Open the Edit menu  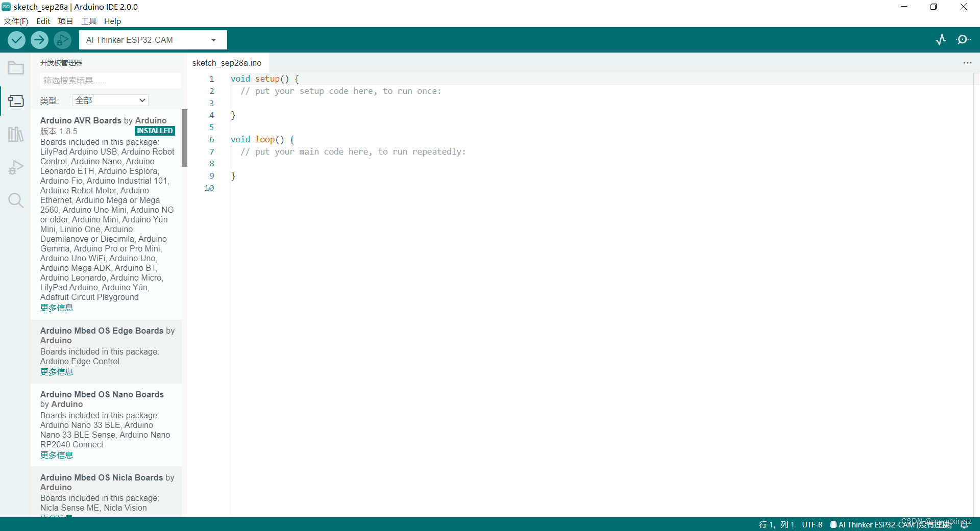coord(43,21)
